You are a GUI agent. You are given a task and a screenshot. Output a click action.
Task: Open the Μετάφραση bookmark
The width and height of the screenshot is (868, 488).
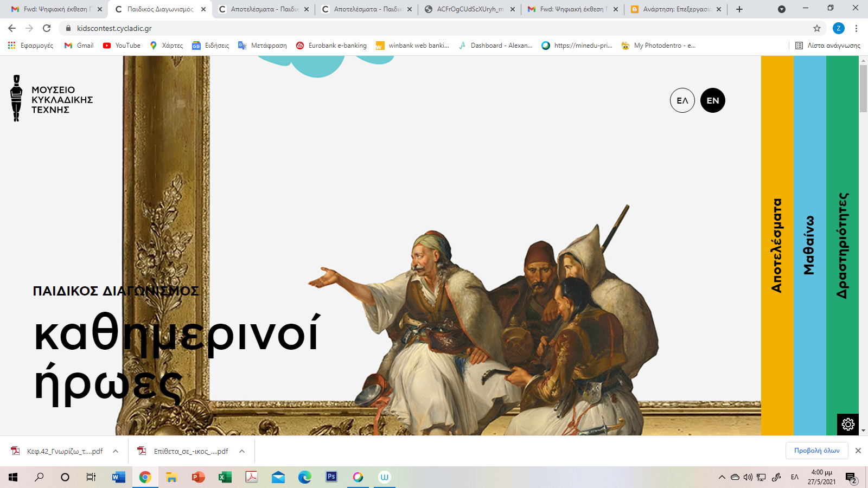tap(263, 46)
